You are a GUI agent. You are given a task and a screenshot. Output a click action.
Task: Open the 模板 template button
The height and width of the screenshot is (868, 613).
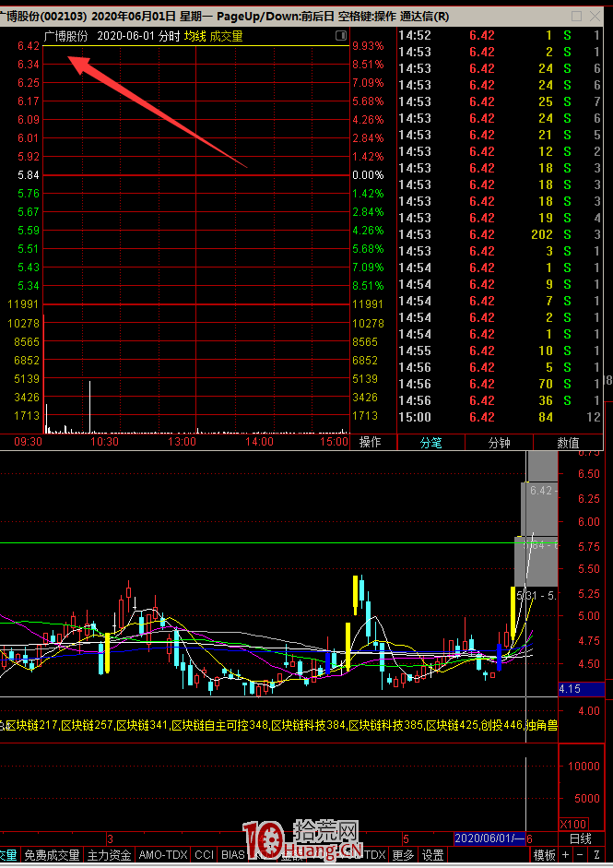[x=545, y=855]
